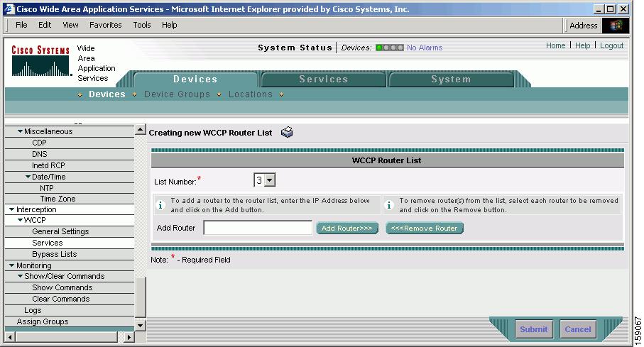
Task: Click the Add Router>>> button
Action: click(347, 228)
